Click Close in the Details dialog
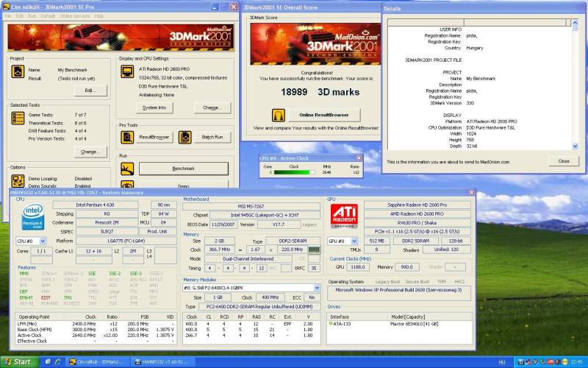588x368 pixels. click(563, 161)
